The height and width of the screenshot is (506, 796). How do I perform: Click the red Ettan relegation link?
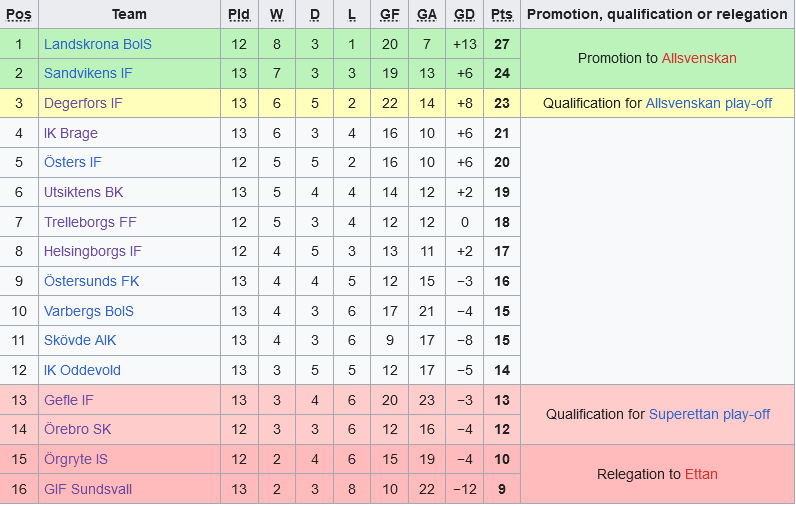coord(701,474)
